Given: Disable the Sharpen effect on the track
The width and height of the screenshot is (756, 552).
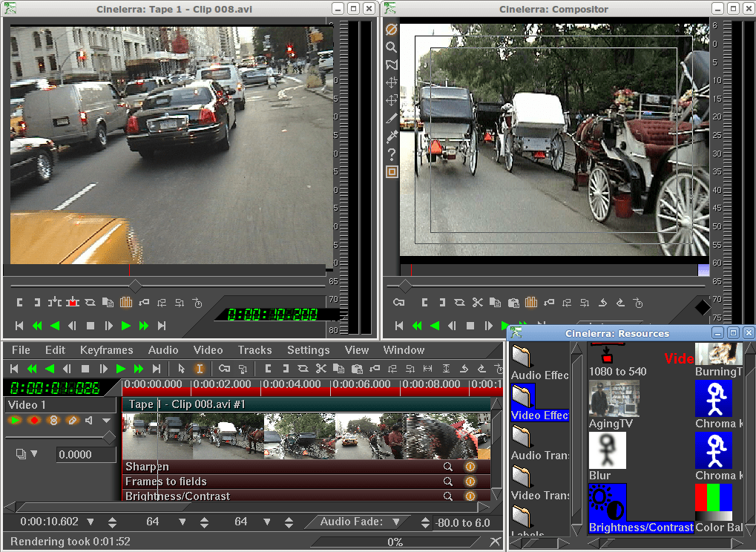Looking at the screenshot, I should pos(470,467).
